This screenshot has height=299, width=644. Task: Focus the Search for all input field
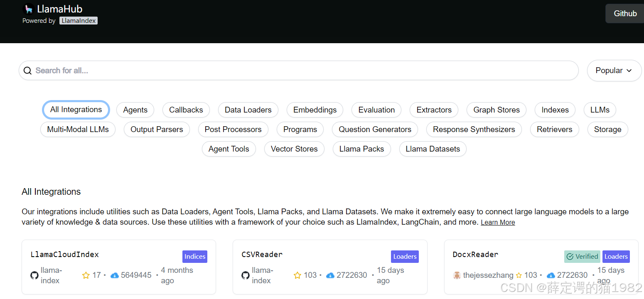click(299, 71)
